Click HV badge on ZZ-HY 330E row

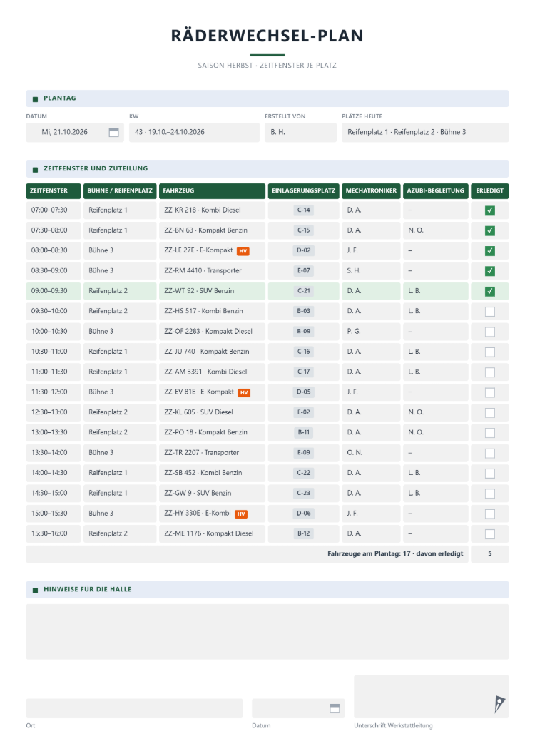click(x=241, y=514)
